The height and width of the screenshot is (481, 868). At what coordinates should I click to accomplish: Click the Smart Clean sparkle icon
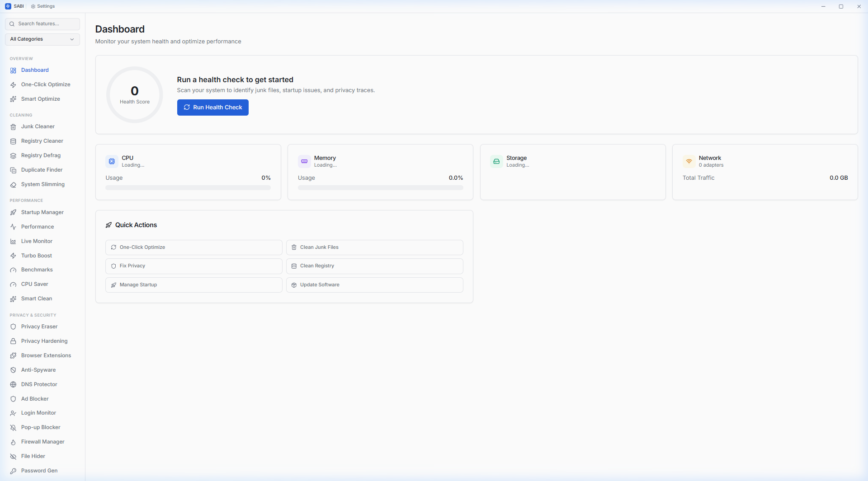click(13, 299)
